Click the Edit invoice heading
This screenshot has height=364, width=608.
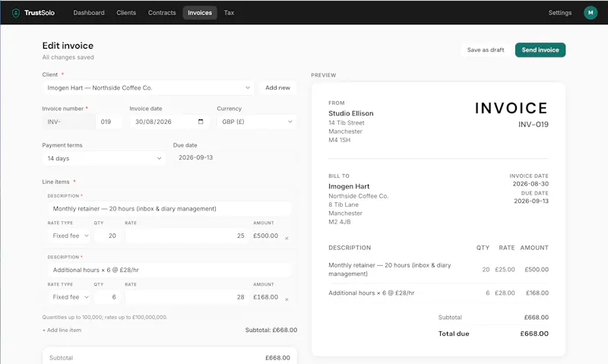click(x=68, y=46)
